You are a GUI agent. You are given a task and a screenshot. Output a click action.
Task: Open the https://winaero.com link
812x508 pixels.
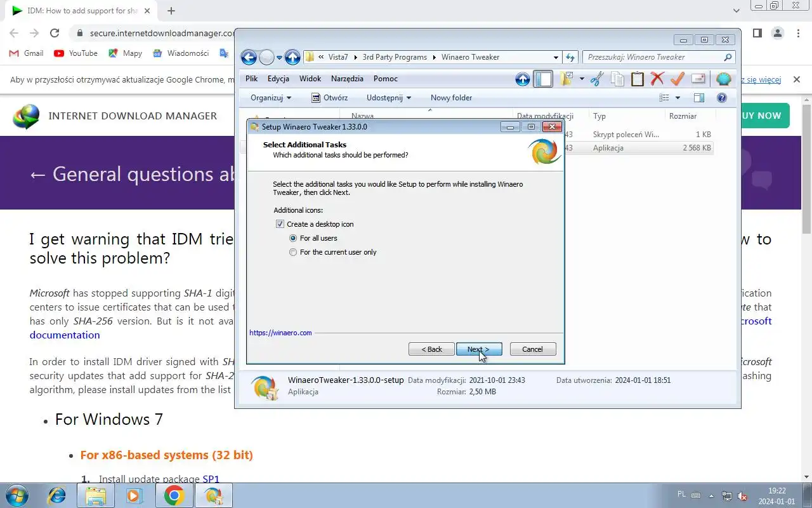280,333
